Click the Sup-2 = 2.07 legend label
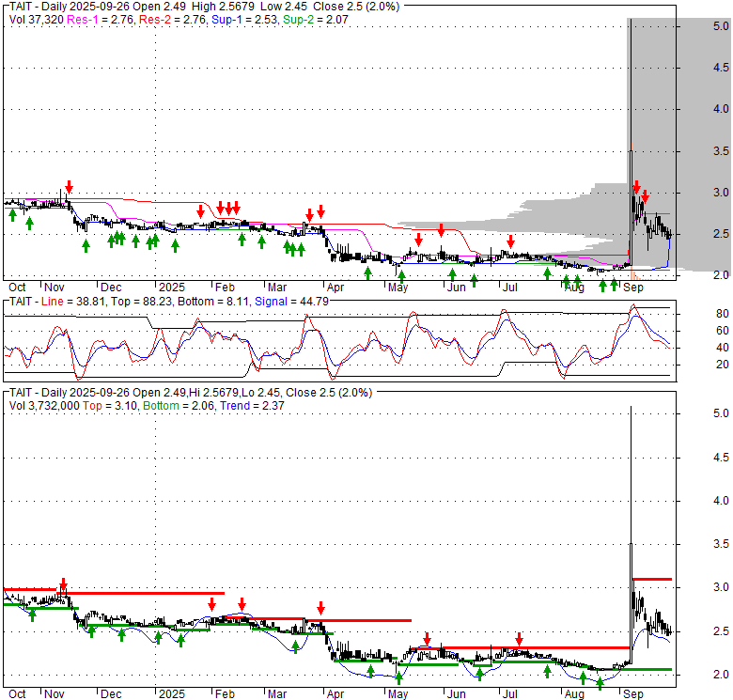Image resolution: width=733 pixels, height=700 pixels. pyautogui.click(x=316, y=20)
